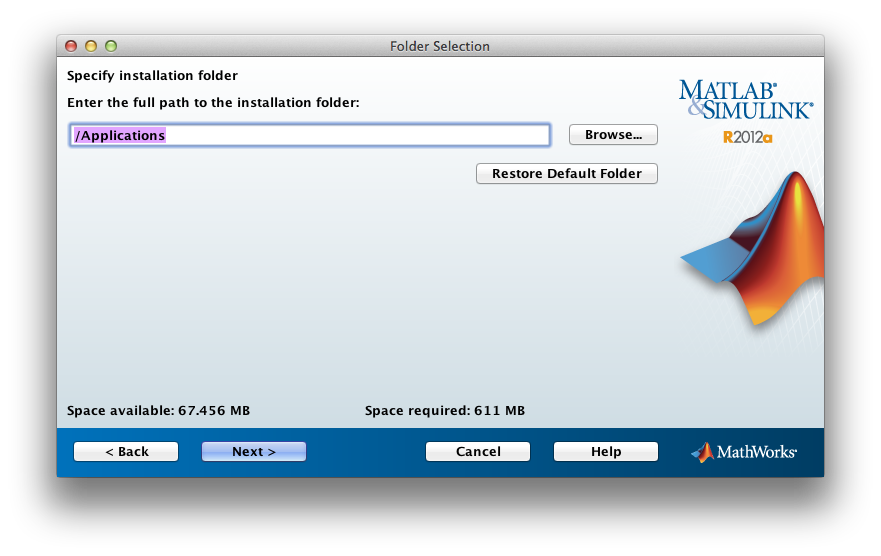Image resolution: width=881 pixels, height=556 pixels.
Task: Proceed by clicking Next >
Action: 254,452
